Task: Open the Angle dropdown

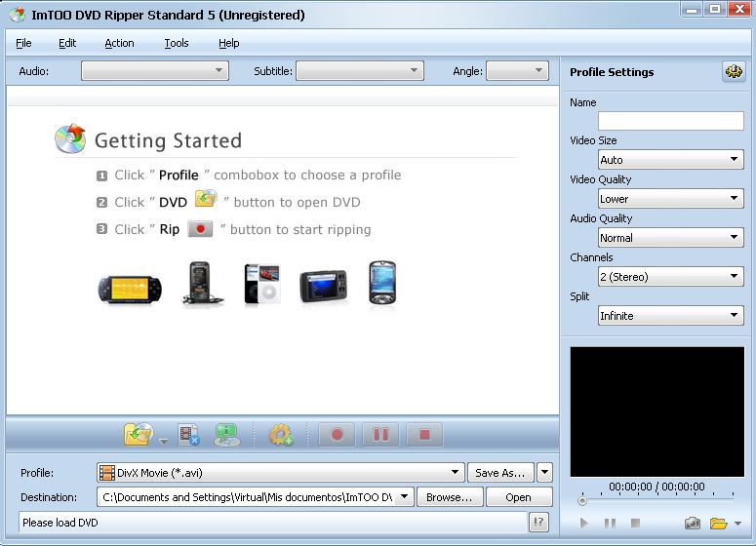Action: (517, 71)
